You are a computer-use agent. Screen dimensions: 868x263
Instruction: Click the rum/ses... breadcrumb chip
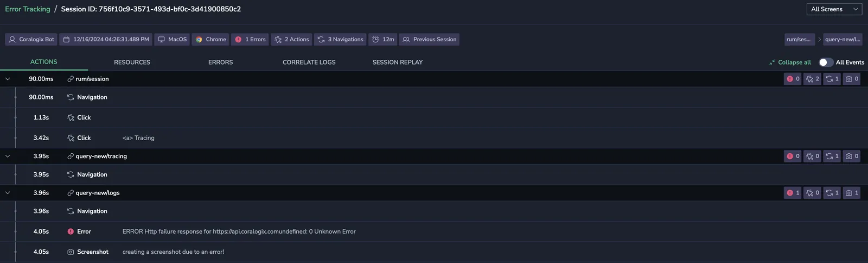[x=799, y=40]
